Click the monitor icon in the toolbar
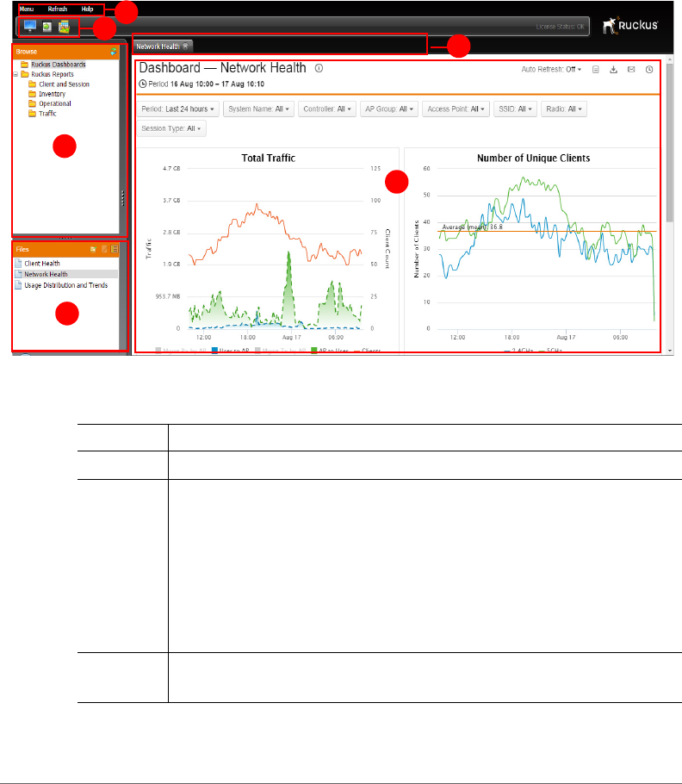This screenshot has width=682, height=784. click(x=30, y=27)
